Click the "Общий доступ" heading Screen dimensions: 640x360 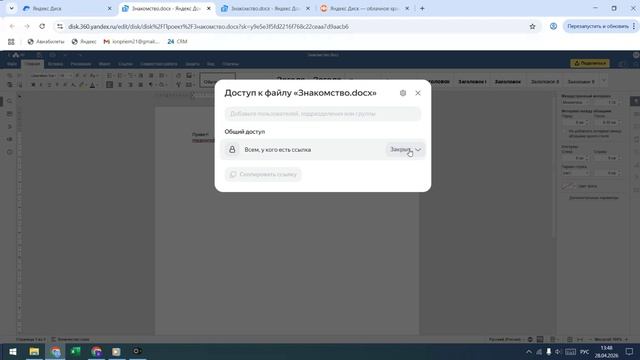[245, 132]
